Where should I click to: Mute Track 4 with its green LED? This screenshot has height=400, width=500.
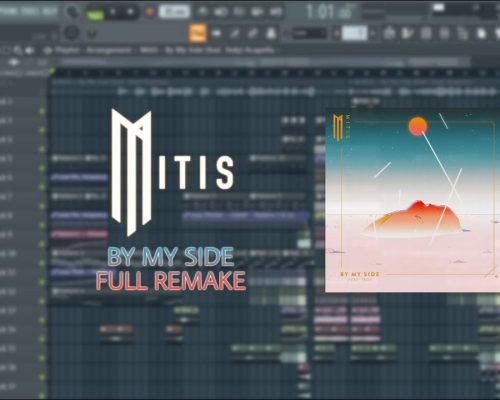pos(42,149)
